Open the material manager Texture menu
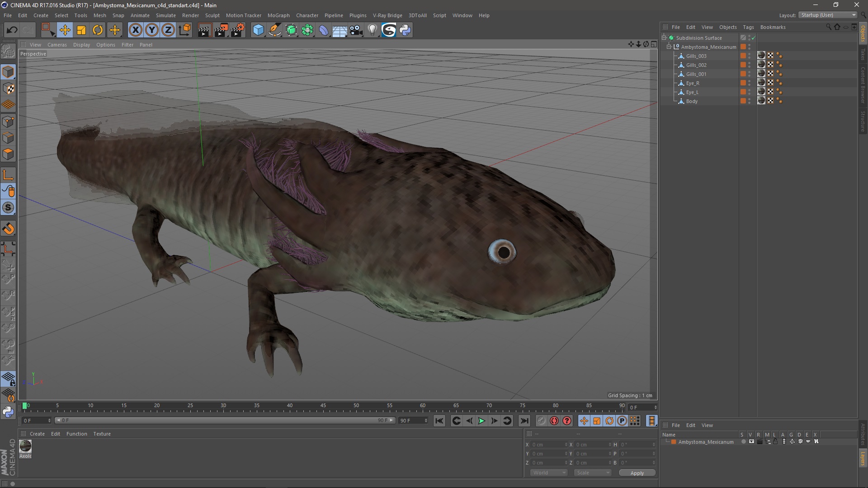This screenshot has width=868, height=488. (102, 434)
